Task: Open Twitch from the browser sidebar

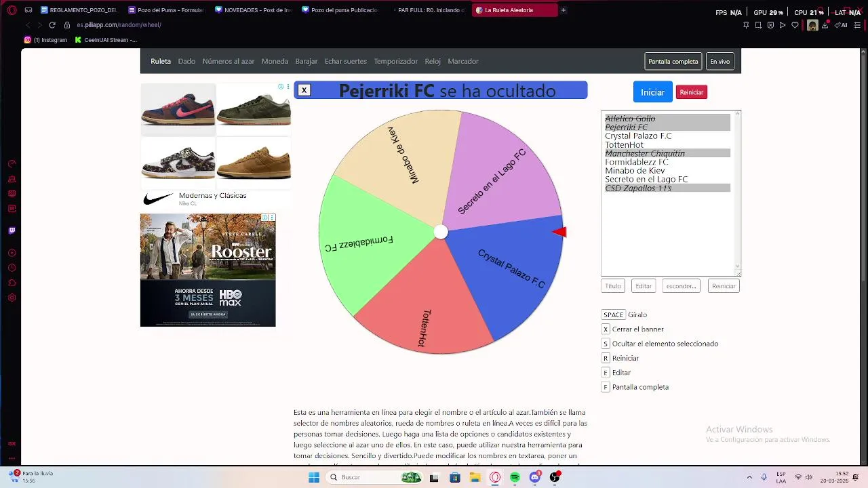Action: coord(12,230)
